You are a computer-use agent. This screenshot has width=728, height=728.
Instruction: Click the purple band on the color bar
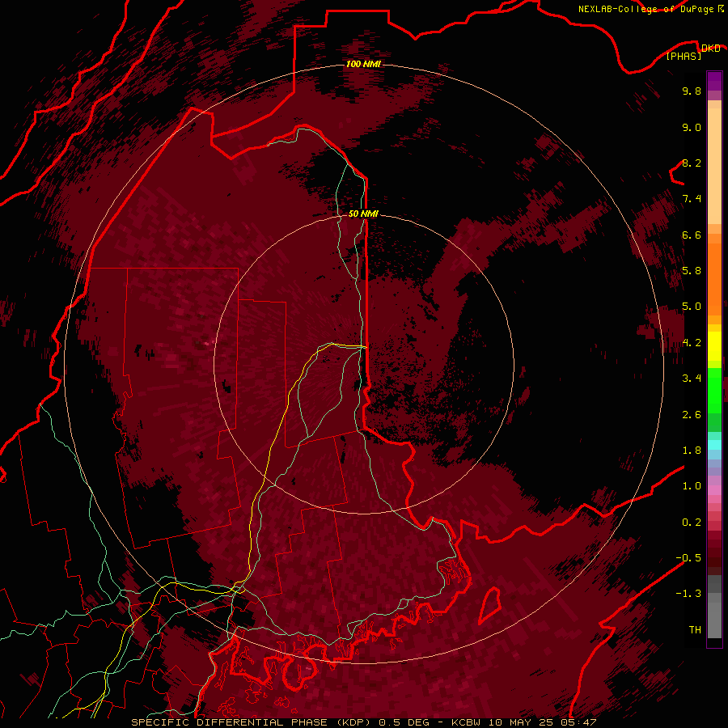714,81
